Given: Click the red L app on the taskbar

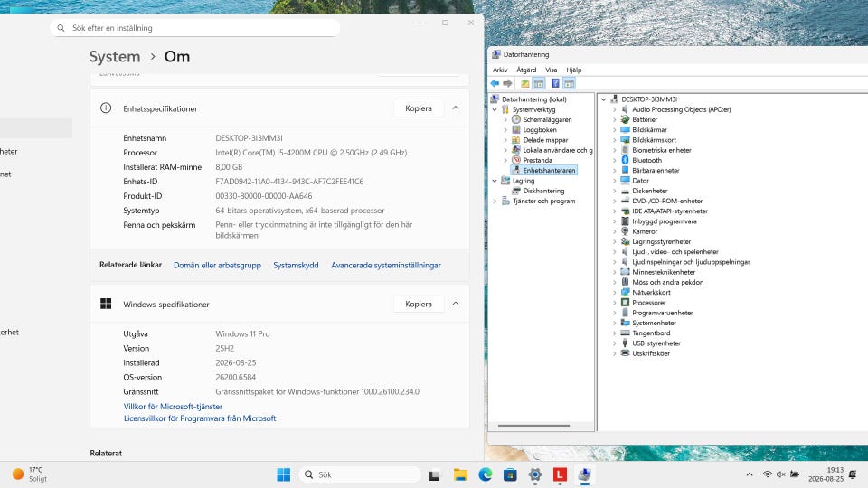Looking at the screenshot, I should point(560,474).
